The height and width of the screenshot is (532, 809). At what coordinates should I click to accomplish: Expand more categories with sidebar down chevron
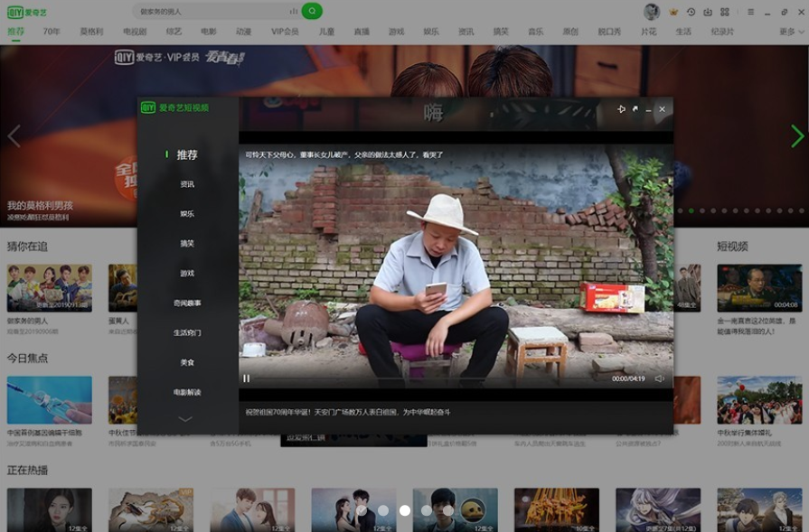pos(185,418)
